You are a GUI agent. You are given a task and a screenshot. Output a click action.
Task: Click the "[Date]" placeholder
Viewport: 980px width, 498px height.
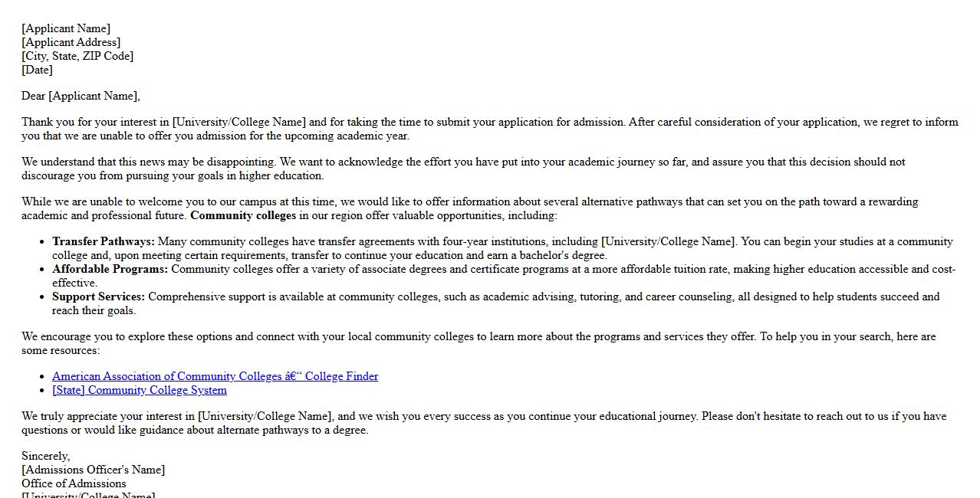(37, 70)
